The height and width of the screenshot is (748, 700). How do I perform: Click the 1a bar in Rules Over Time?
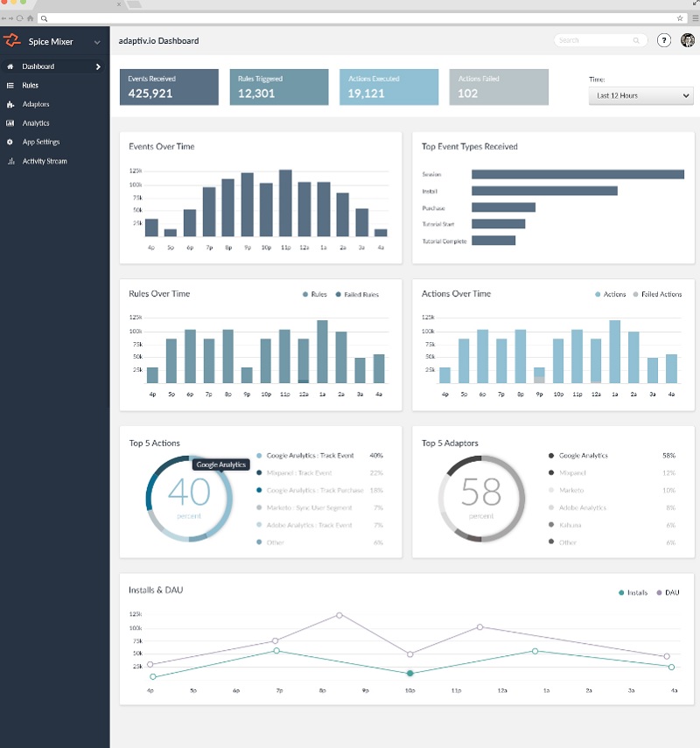coord(323,352)
